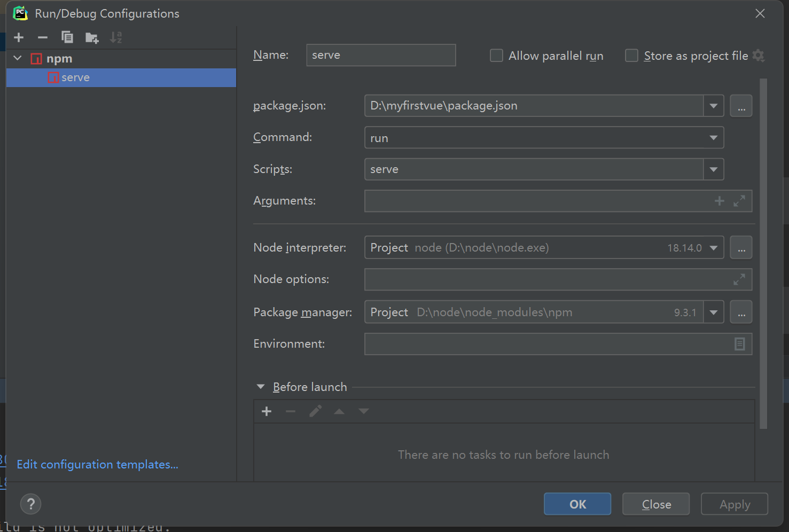Click the Apply button
This screenshot has width=789, height=532.
[735, 504]
